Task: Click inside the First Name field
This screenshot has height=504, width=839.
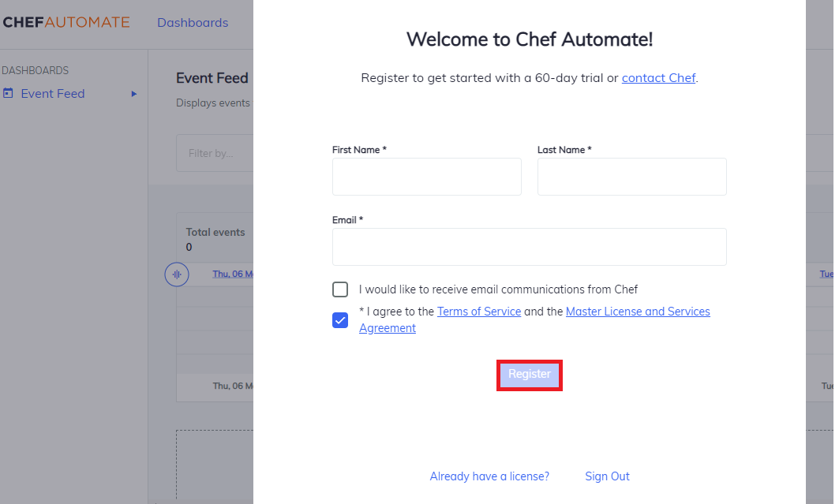Action: point(426,176)
